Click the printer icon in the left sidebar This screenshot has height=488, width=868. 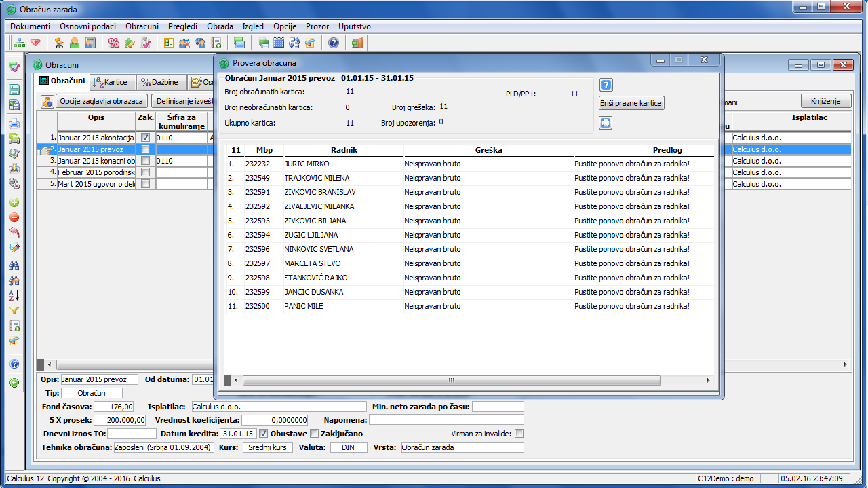click(x=14, y=124)
